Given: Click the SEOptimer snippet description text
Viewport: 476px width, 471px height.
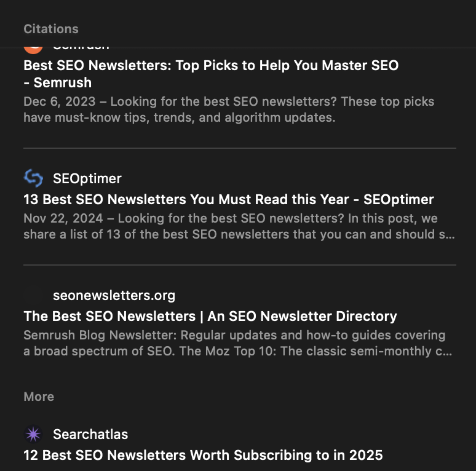Looking at the screenshot, I should tap(239, 226).
